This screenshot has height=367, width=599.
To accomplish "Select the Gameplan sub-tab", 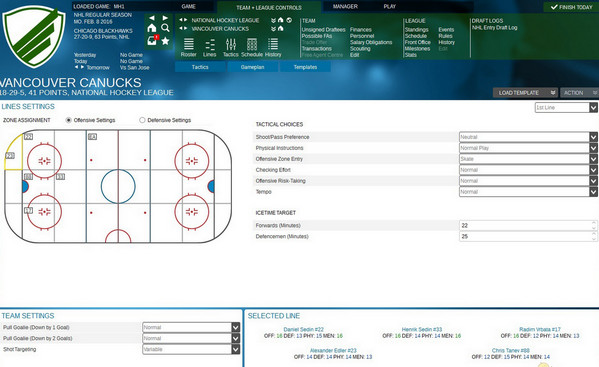I will [x=253, y=67].
